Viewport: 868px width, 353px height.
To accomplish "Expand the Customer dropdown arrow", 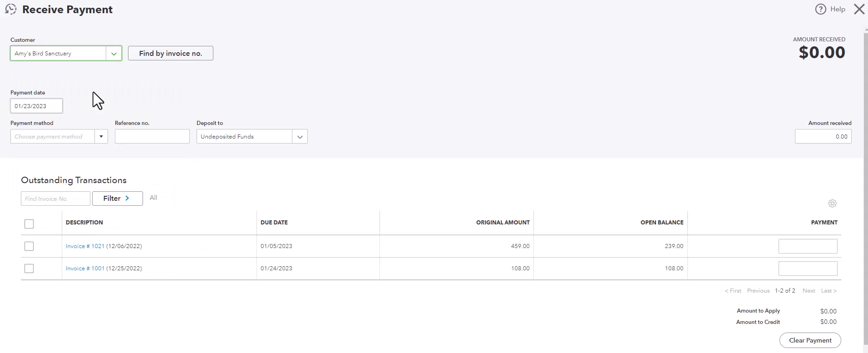I will (x=114, y=54).
